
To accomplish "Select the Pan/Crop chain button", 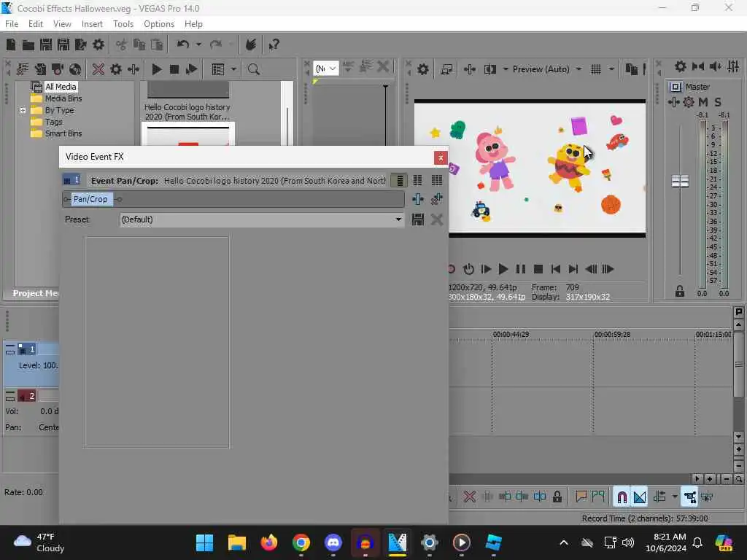I will click(x=90, y=199).
